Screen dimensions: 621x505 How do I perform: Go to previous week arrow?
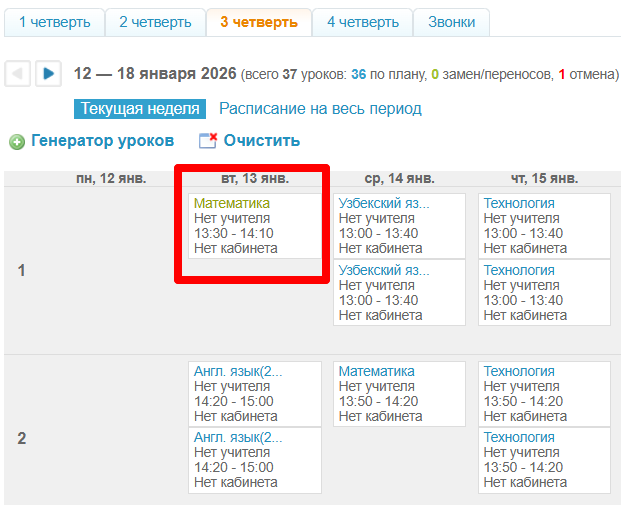coord(17,74)
